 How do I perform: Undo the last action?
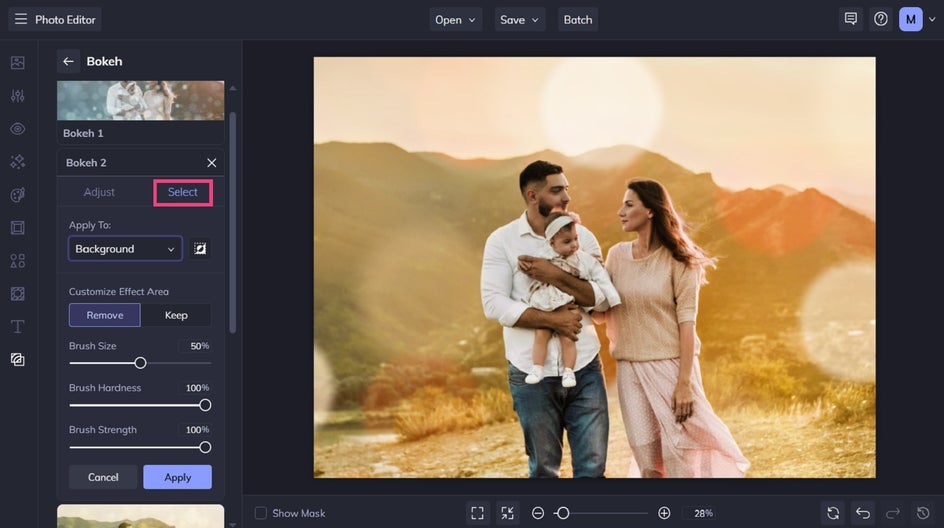(x=863, y=513)
